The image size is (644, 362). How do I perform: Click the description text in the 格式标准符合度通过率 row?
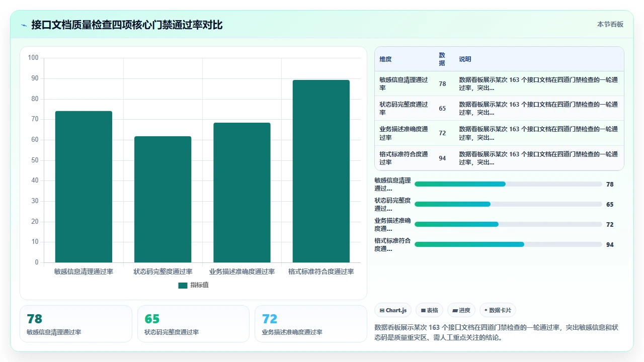[538, 158]
